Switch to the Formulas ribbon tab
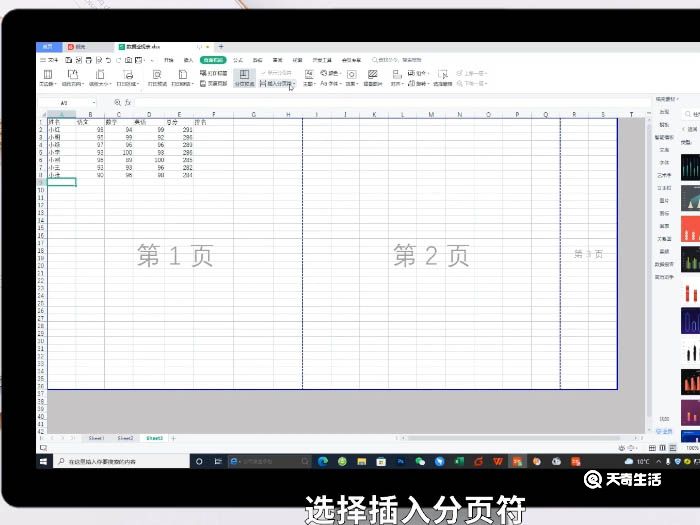This screenshot has width=700, height=525. point(238,60)
